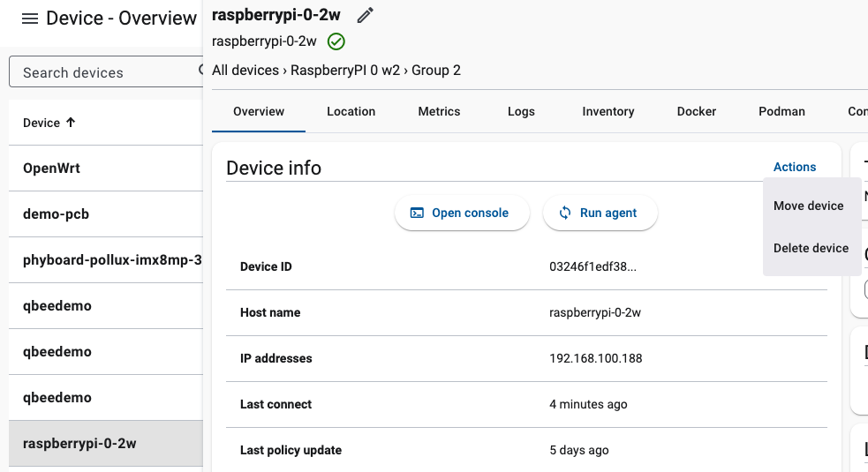Switch to the Location tab
Viewport: 868px width, 472px height.
[x=351, y=111]
